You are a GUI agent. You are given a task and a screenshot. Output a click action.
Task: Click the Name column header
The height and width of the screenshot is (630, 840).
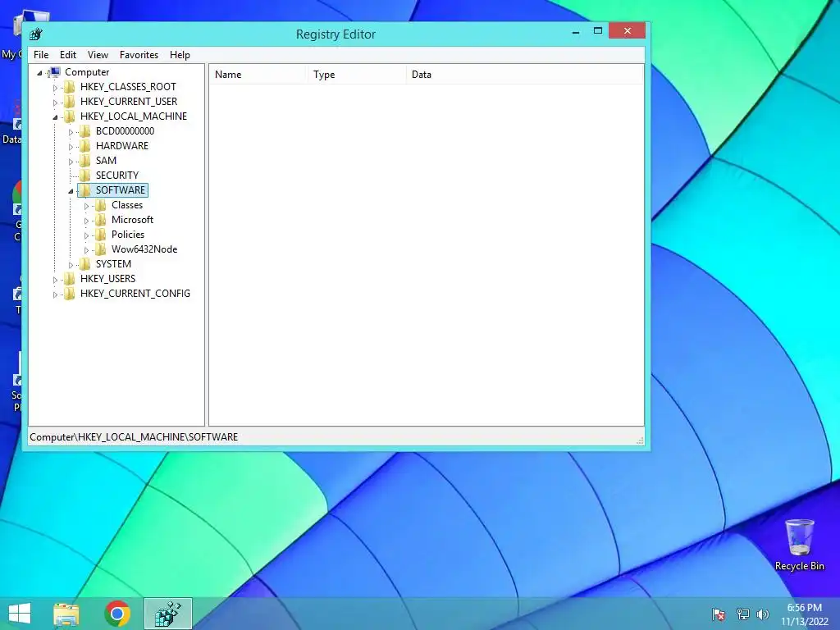[x=258, y=75]
